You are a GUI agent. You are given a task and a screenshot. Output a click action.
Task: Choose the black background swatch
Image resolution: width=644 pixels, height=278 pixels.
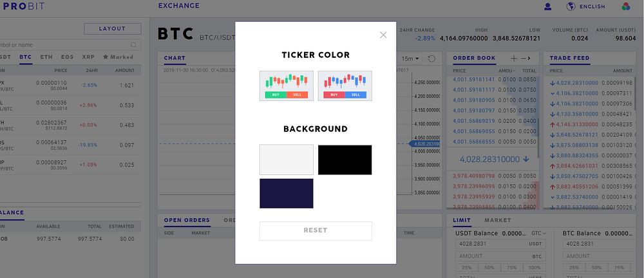tap(345, 160)
